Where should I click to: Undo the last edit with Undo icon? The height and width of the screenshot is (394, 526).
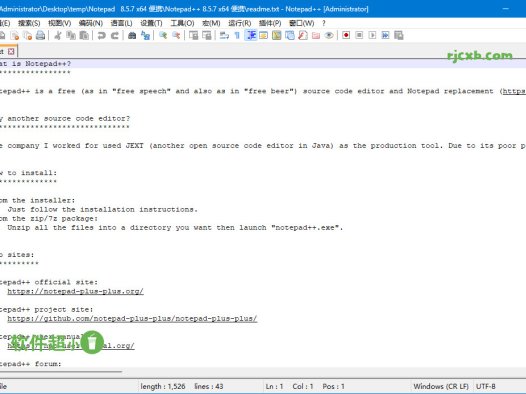coord(101,35)
